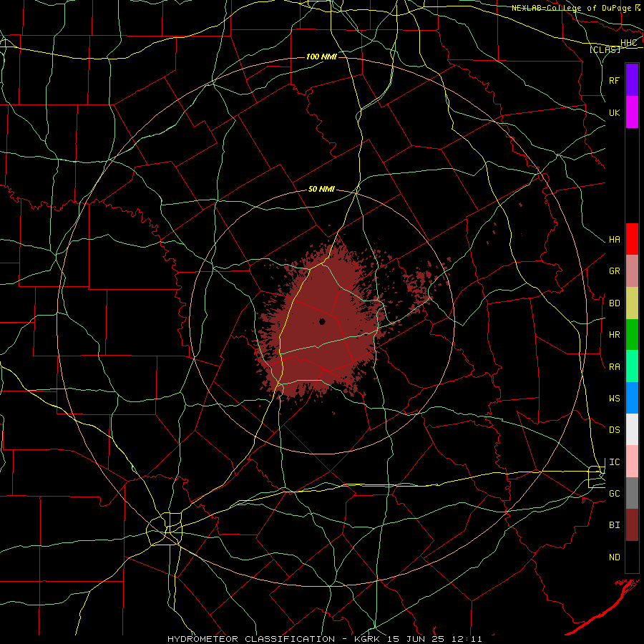644x644 pixels.
Task: Select the "BI" legend label
Action: [x=614, y=525]
